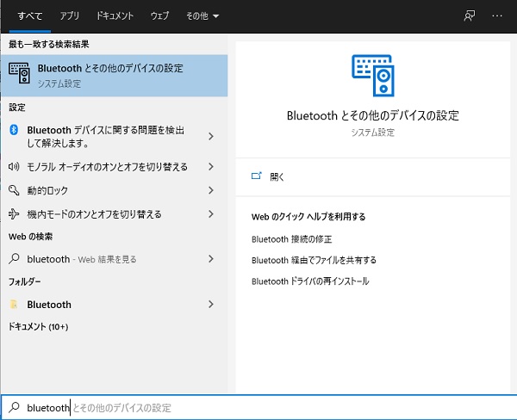Image resolution: width=517 pixels, height=420 pixels.
Task: Open the その他 dropdown filter
Action: click(x=202, y=16)
